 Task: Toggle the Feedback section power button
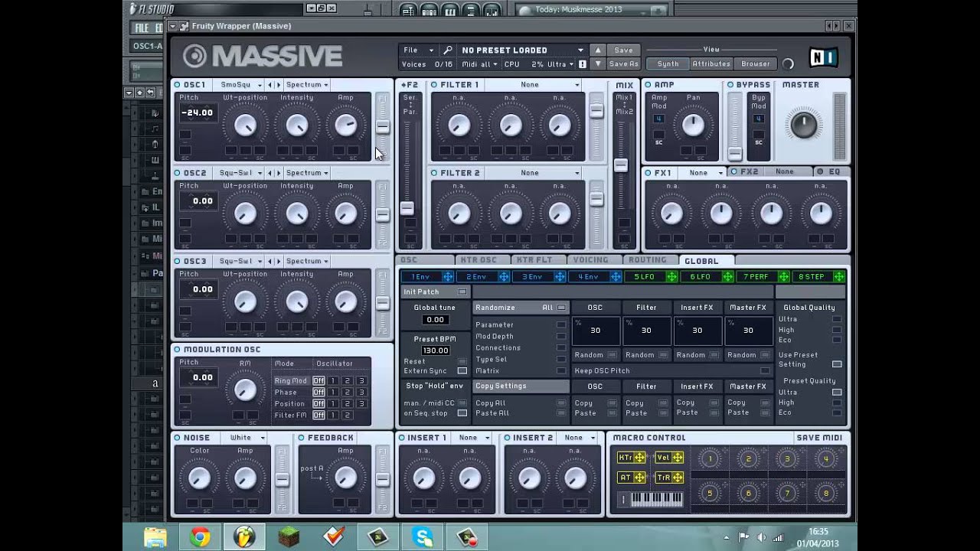[302, 438]
